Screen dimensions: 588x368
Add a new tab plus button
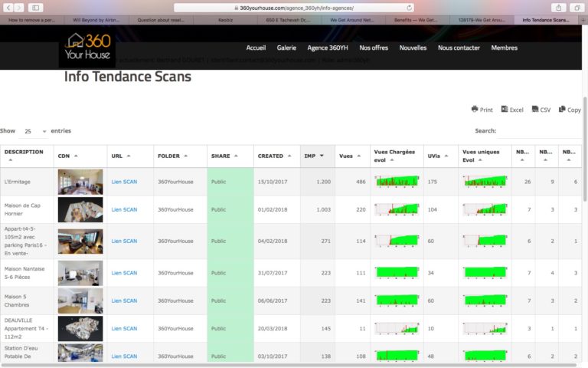[x=583, y=20]
